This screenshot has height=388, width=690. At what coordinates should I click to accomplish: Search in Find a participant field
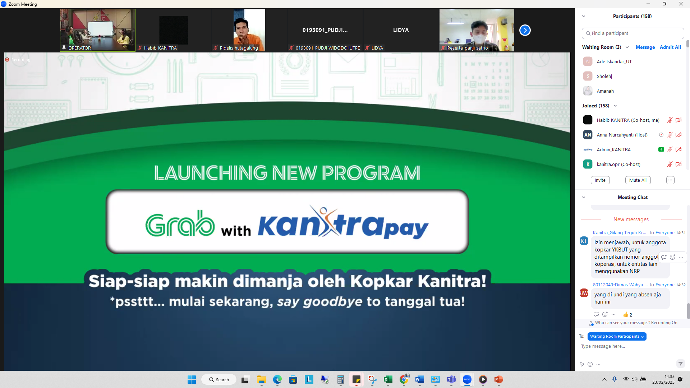tap(632, 33)
